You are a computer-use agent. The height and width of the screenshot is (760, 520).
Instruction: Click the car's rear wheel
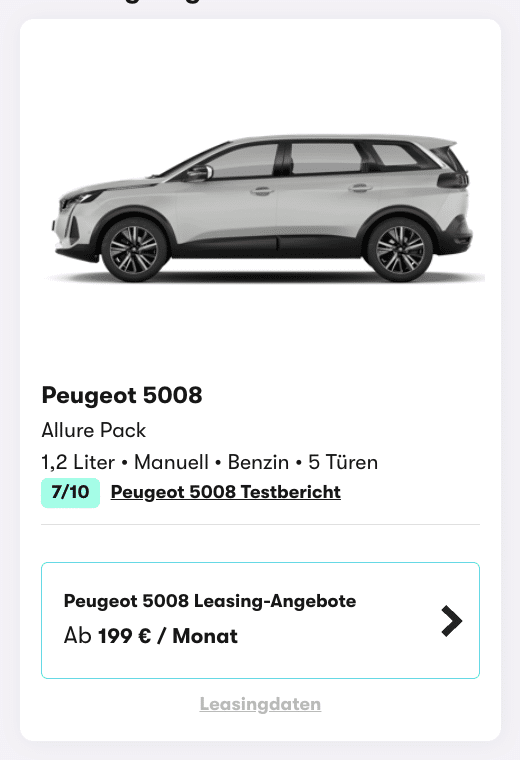point(400,250)
